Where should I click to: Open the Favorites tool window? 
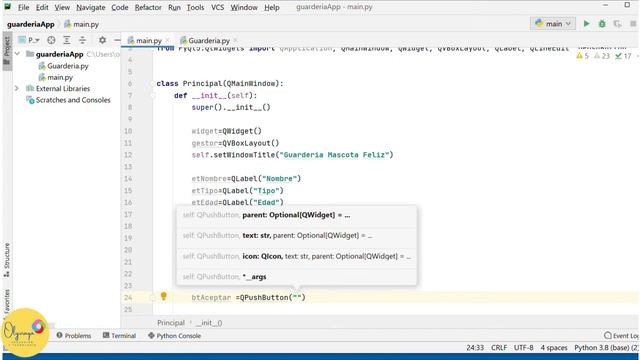pyautogui.click(x=7, y=304)
